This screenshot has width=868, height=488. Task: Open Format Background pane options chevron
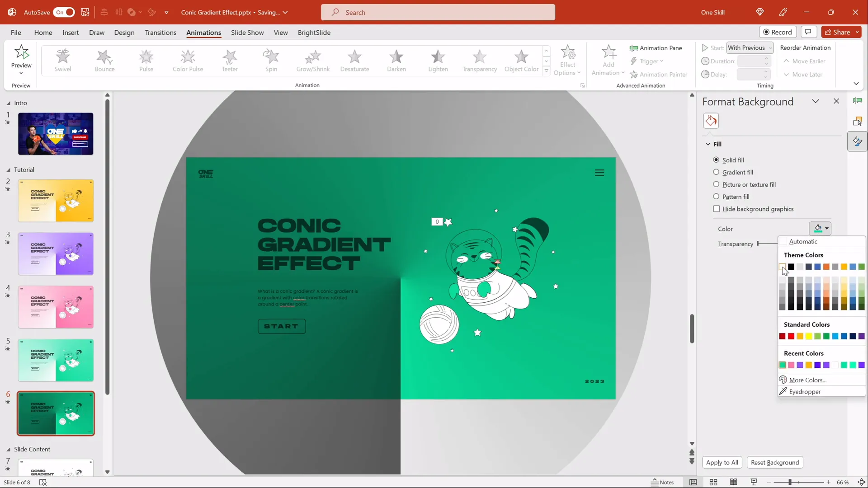(816, 101)
